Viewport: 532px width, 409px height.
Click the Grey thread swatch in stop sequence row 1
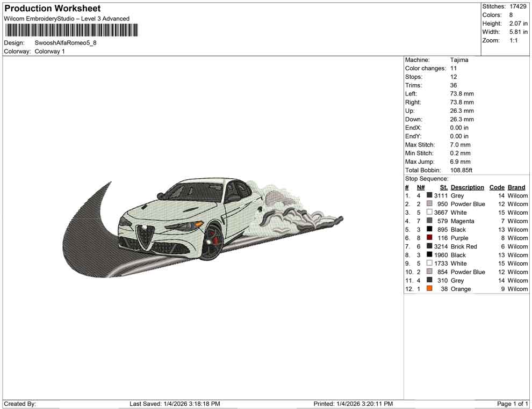pyautogui.click(x=428, y=195)
